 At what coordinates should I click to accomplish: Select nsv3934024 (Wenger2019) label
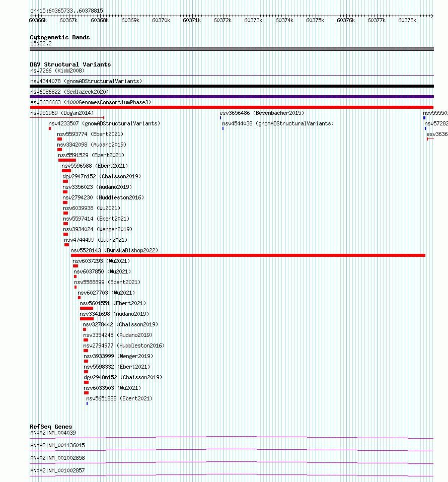coord(98,229)
